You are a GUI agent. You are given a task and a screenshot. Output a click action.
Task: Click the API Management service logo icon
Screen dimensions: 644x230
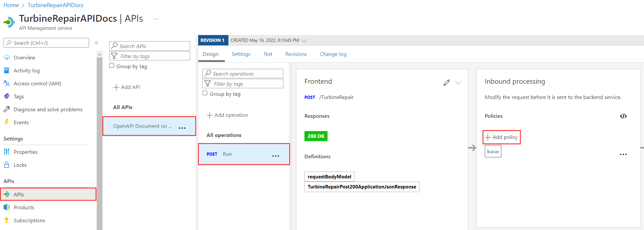click(x=9, y=22)
